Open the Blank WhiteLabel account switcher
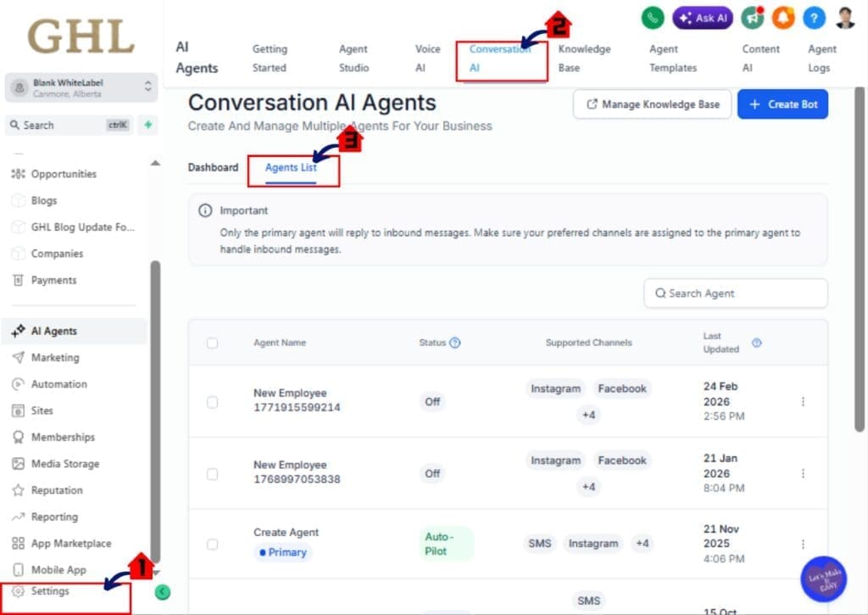Viewport: 868px width, 615px height. [80, 87]
